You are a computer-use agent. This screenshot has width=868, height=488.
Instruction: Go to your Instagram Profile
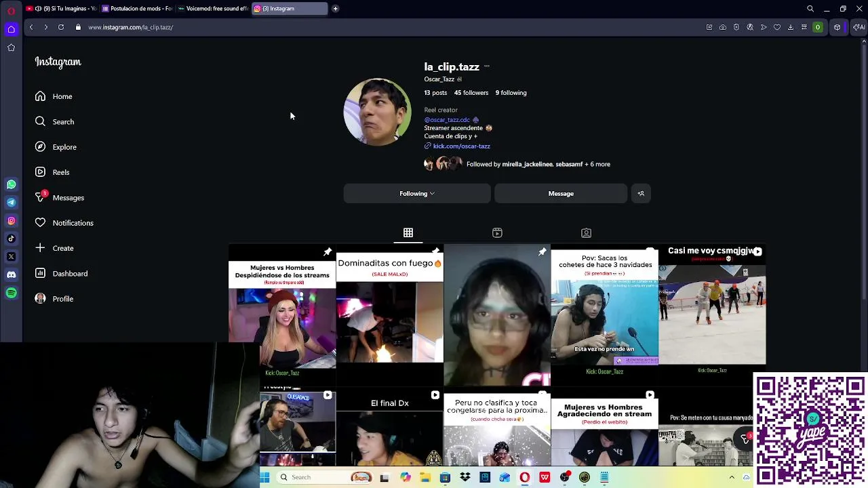coord(54,299)
